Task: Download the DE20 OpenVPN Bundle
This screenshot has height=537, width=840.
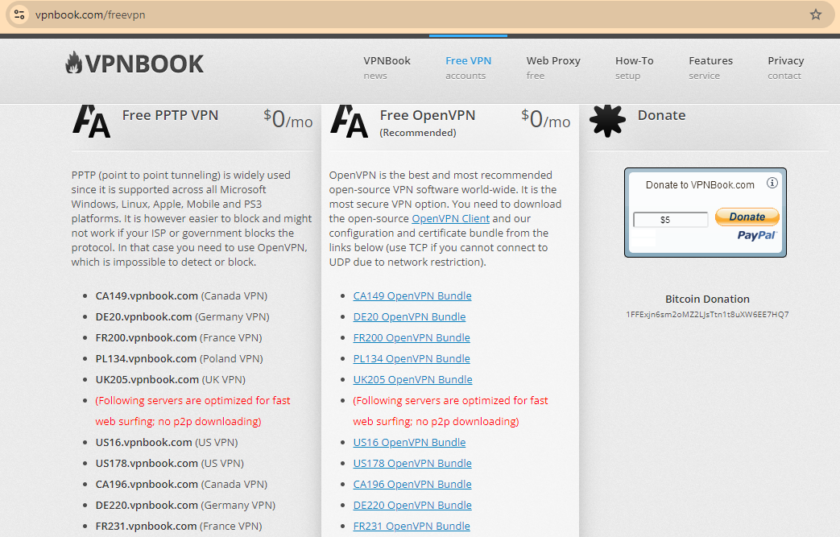Action: click(x=409, y=317)
